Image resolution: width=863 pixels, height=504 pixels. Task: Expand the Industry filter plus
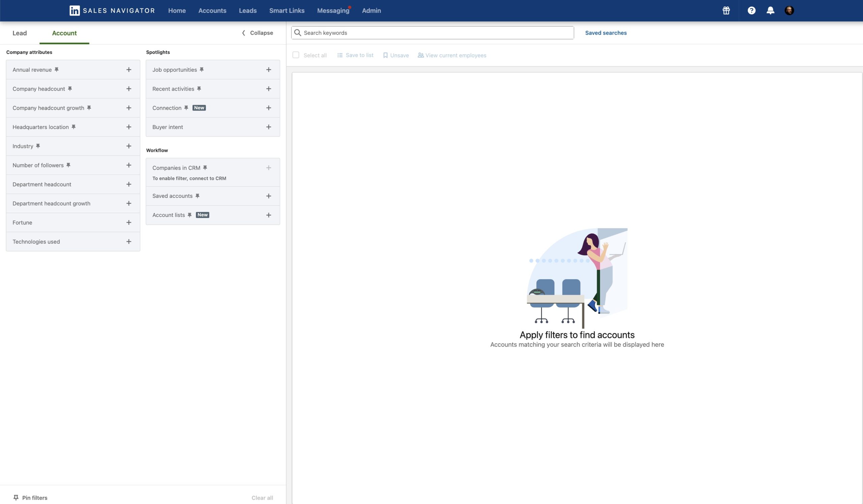(129, 146)
